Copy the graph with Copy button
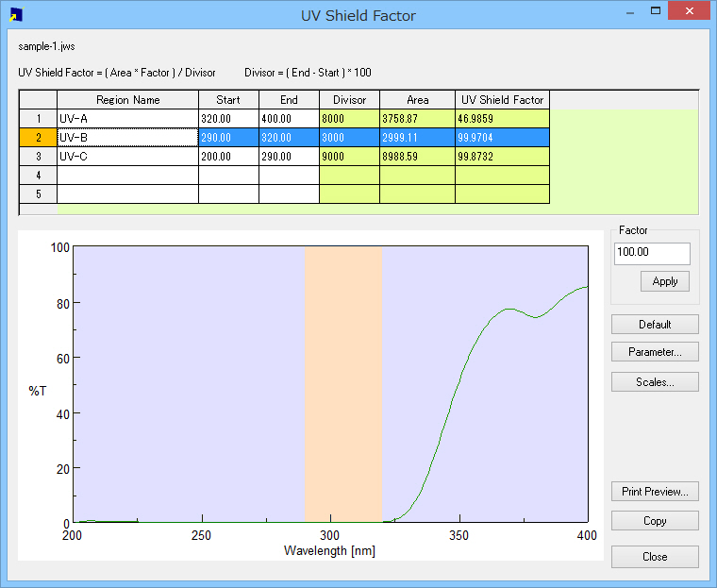 pyautogui.click(x=655, y=521)
